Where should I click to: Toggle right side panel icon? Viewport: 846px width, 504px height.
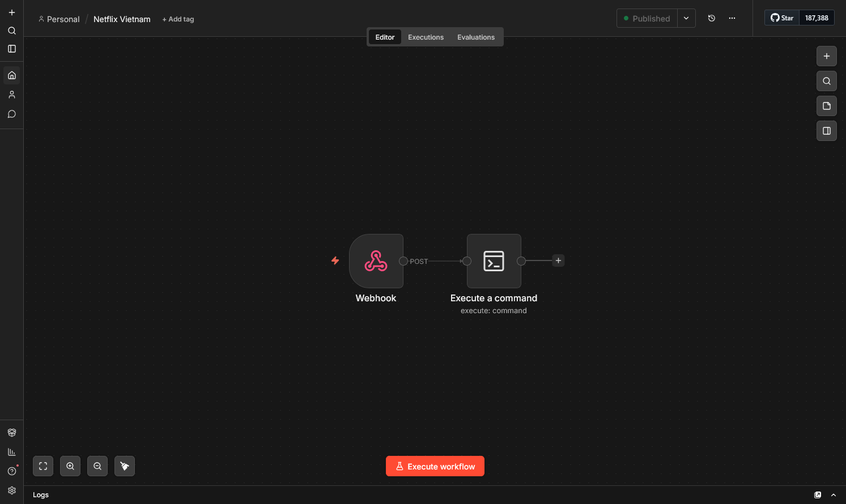827,131
